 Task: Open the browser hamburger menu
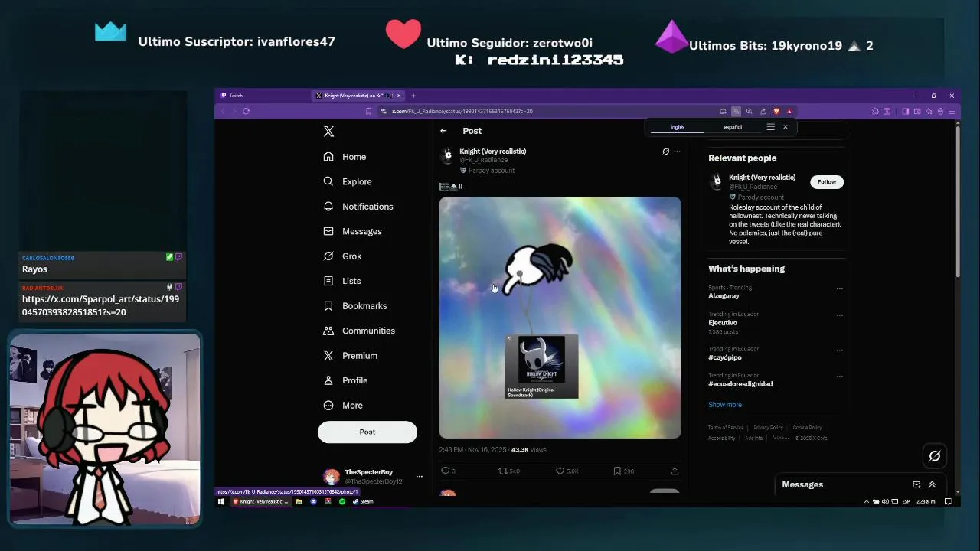coord(952,111)
